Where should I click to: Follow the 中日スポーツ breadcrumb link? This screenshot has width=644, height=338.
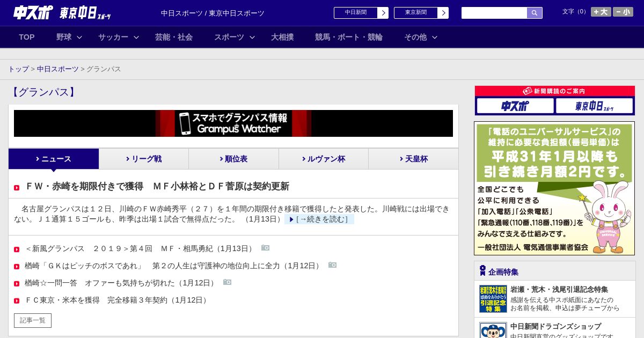click(x=58, y=69)
